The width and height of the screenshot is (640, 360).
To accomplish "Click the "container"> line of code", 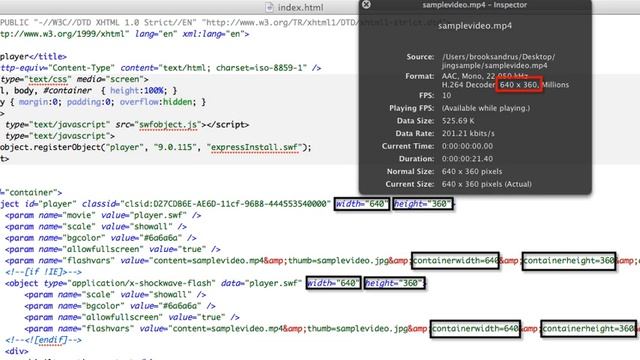I will click(31, 192).
